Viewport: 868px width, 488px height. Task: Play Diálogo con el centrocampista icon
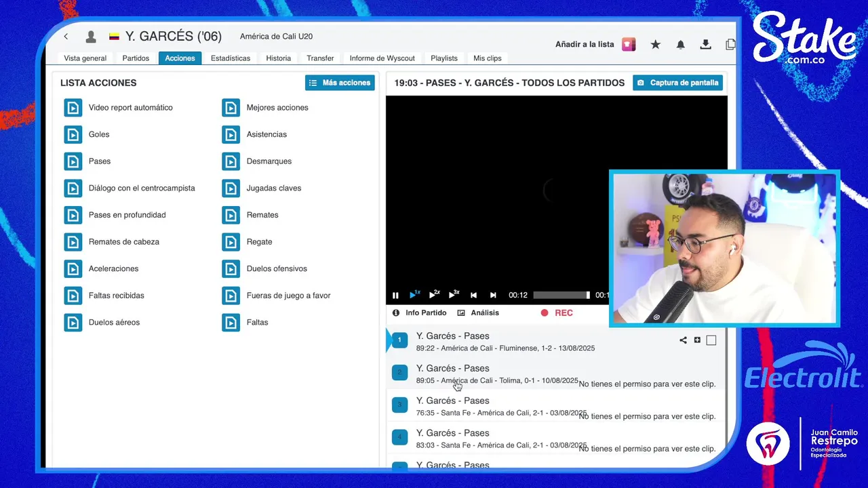tap(73, 188)
